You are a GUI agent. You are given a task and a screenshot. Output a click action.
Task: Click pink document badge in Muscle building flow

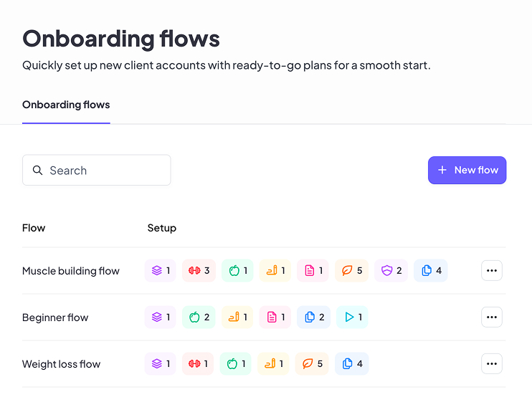tap(313, 271)
